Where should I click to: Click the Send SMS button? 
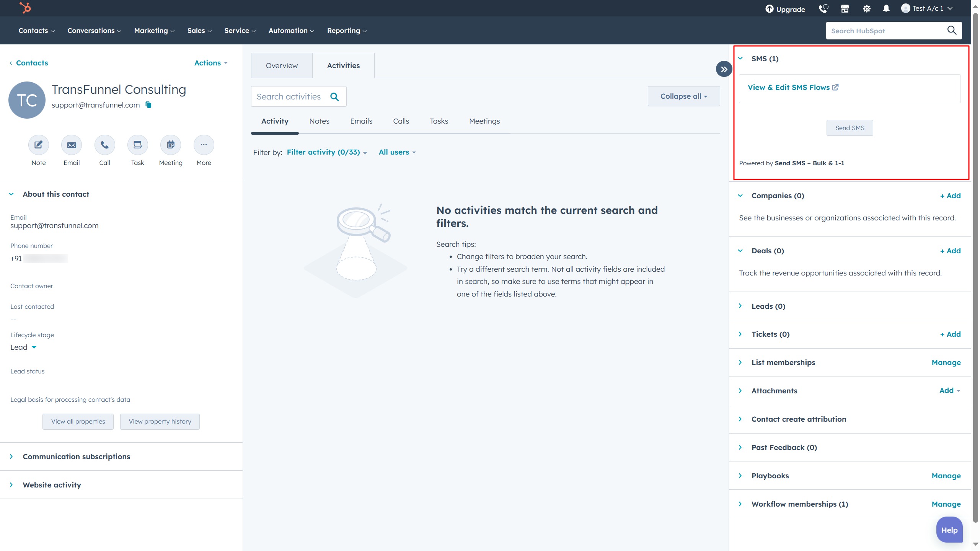849,127
